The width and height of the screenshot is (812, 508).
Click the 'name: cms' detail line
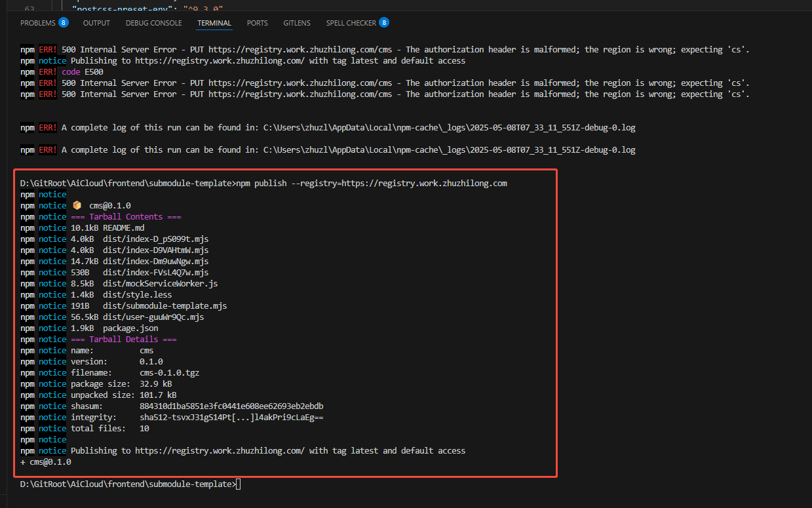pos(112,351)
